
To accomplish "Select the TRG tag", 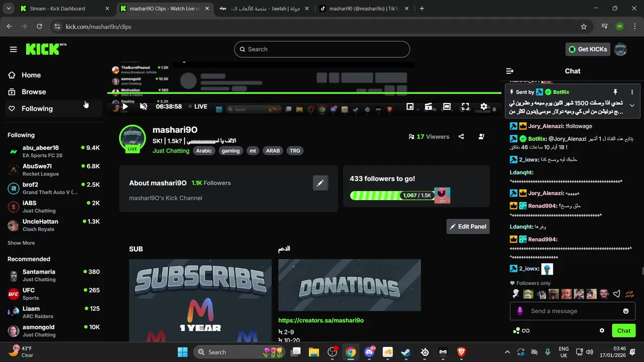I will (295, 151).
